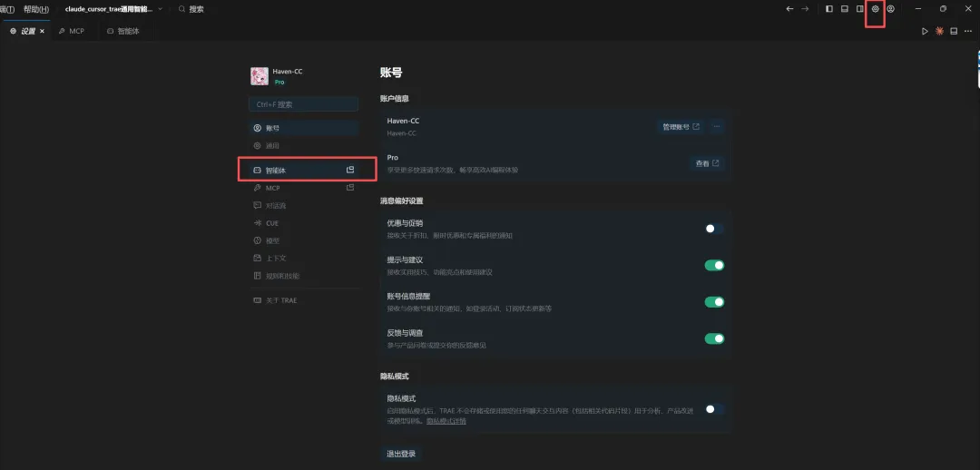Toggle the primary left sidebar layout icon

pyautogui.click(x=829, y=9)
